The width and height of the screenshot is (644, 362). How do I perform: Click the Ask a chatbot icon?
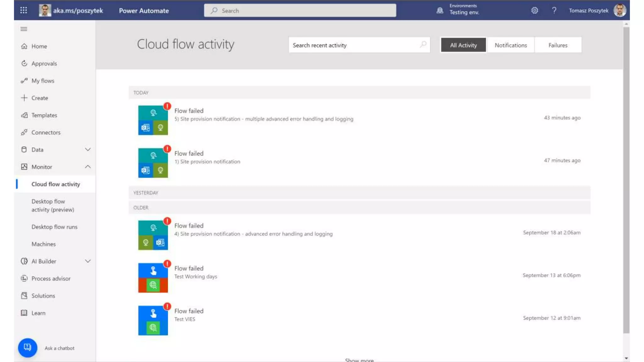(x=28, y=348)
